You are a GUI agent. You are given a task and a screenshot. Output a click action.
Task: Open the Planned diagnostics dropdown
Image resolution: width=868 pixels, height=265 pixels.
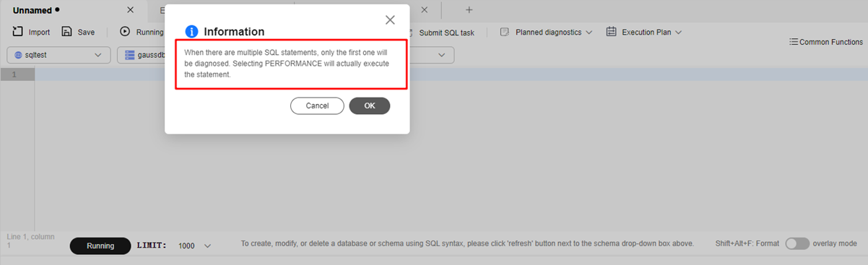[x=589, y=32]
